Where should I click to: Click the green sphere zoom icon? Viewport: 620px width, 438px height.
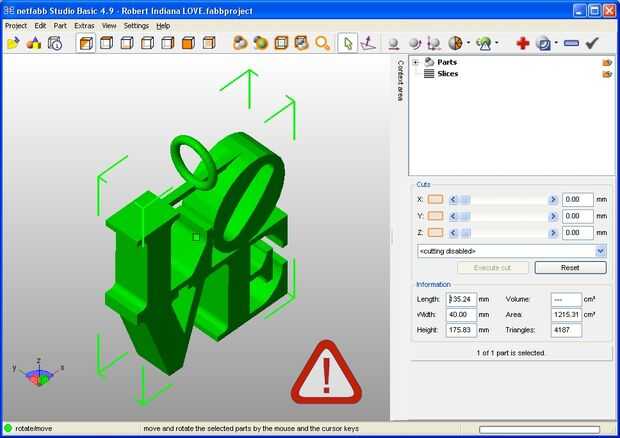pos(261,43)
